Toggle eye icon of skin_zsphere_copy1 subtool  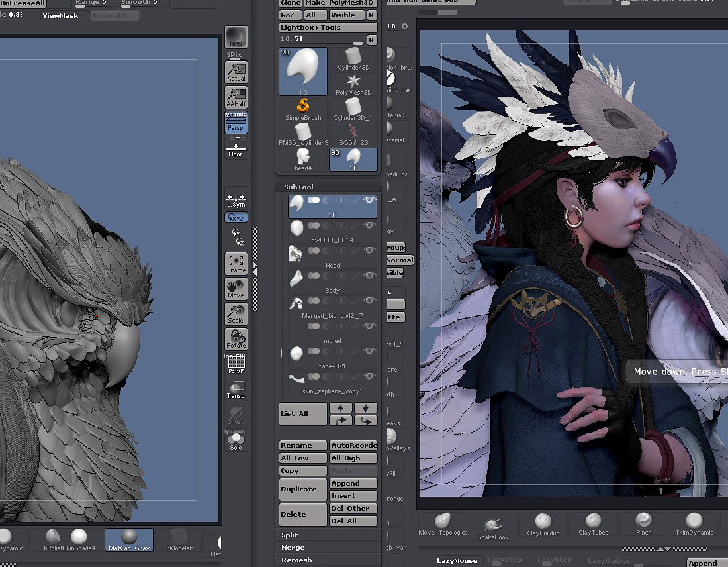coord(369,376)
